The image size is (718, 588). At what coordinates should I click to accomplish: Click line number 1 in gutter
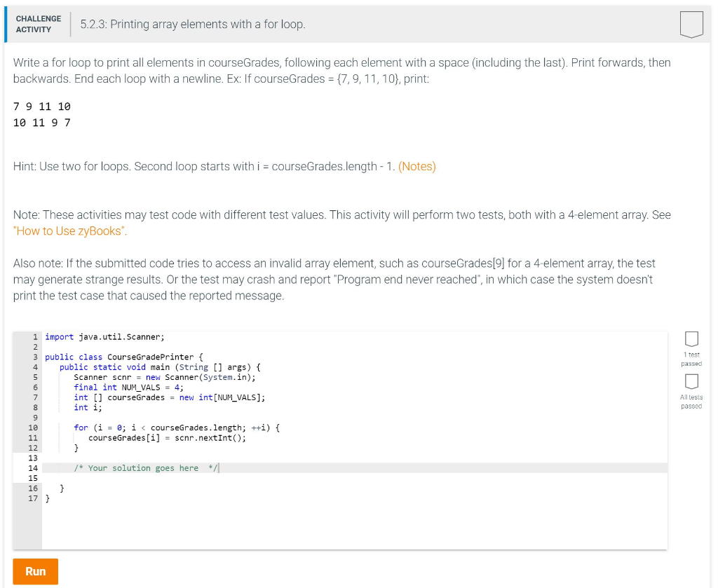(35, 337)
